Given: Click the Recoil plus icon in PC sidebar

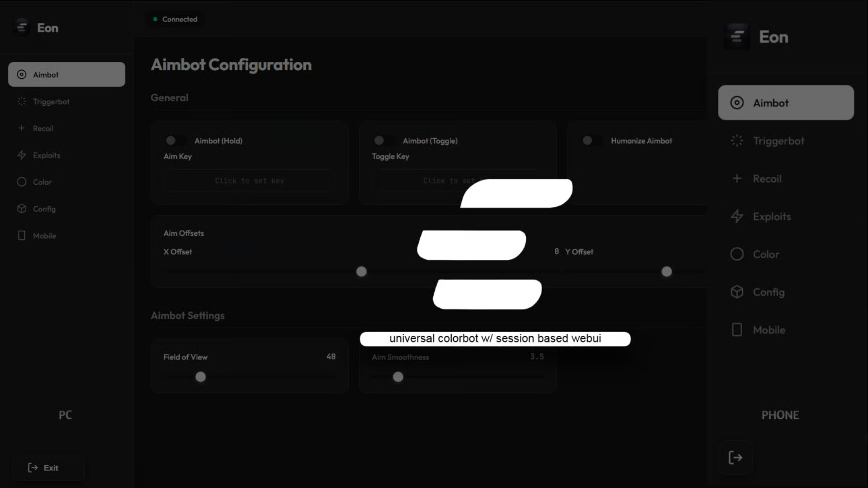Looking at the screenshot, I should (22, 128).
